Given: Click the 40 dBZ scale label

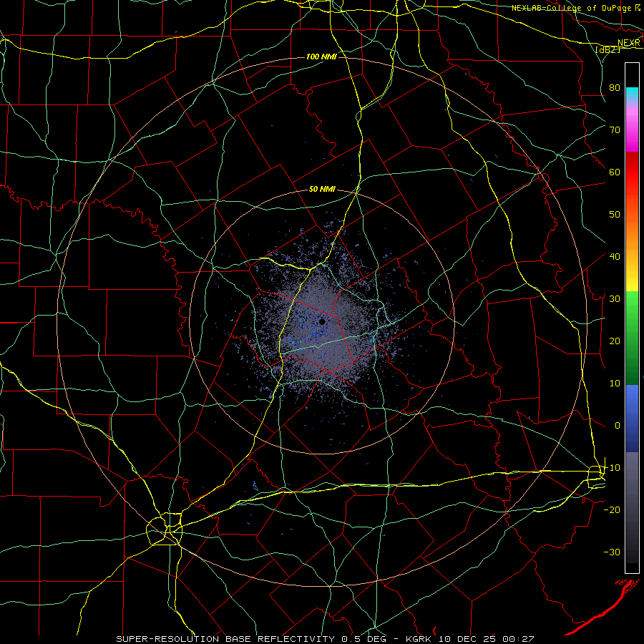Looking at the screenshot, I should coord(615,256).
